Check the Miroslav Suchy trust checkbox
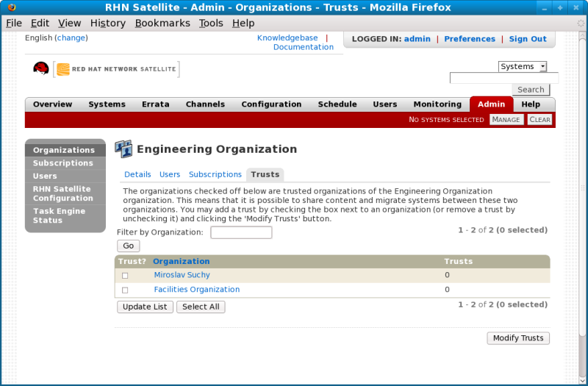The width and height of the screenshot is (588, 386). coord(125,276)
